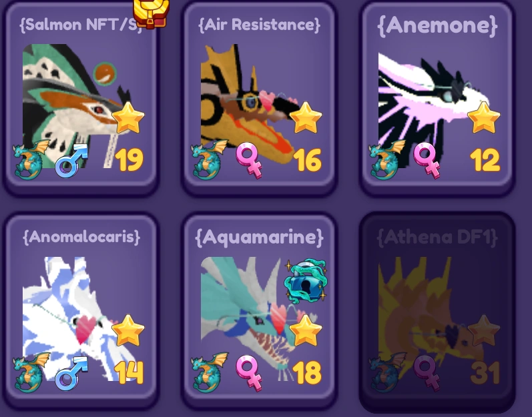Click the gold star on Salmon NFT card

[x=128, y=117]
